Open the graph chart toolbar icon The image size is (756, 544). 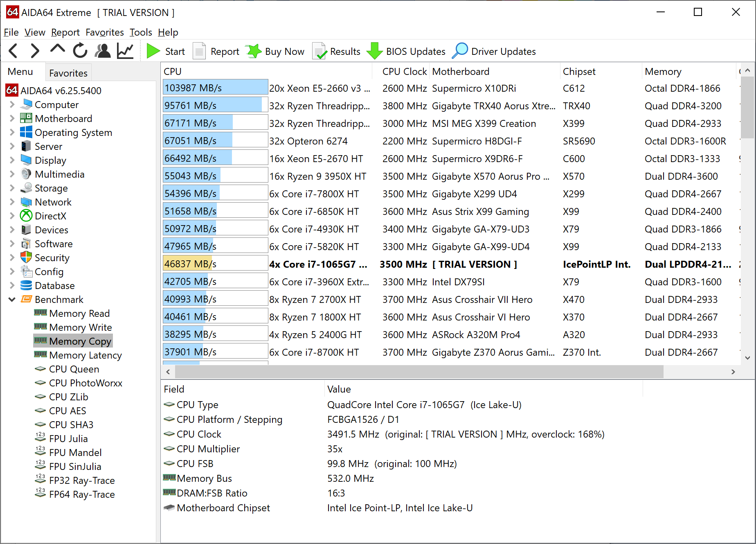coord(125,51)
